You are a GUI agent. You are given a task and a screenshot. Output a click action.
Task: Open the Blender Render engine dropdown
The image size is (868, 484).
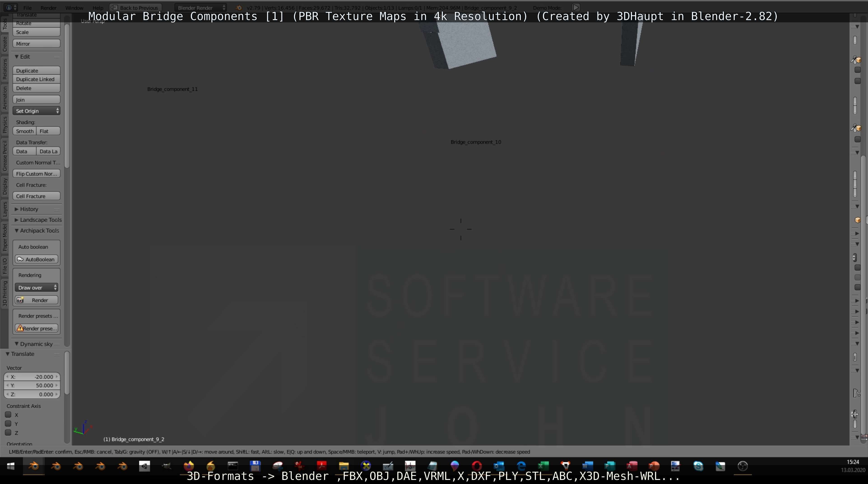pos(201,7)
